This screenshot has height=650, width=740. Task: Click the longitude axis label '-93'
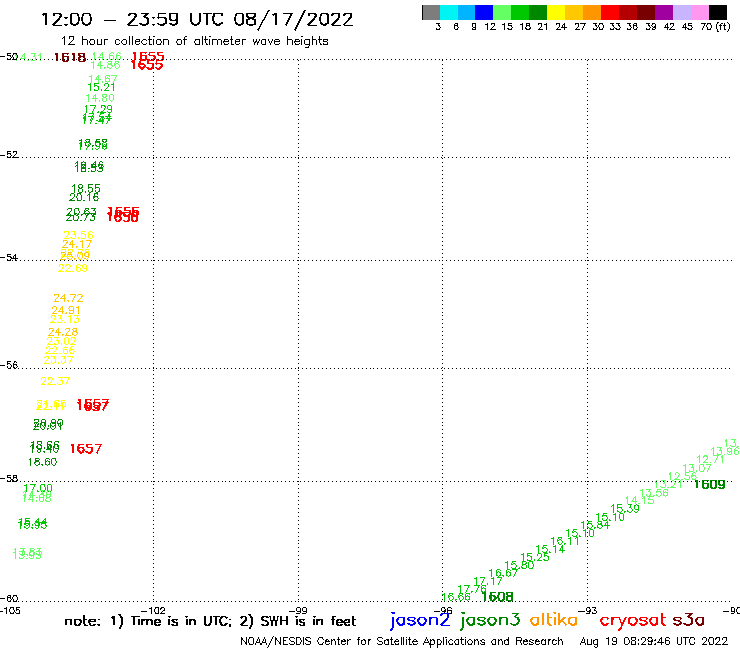588,610
